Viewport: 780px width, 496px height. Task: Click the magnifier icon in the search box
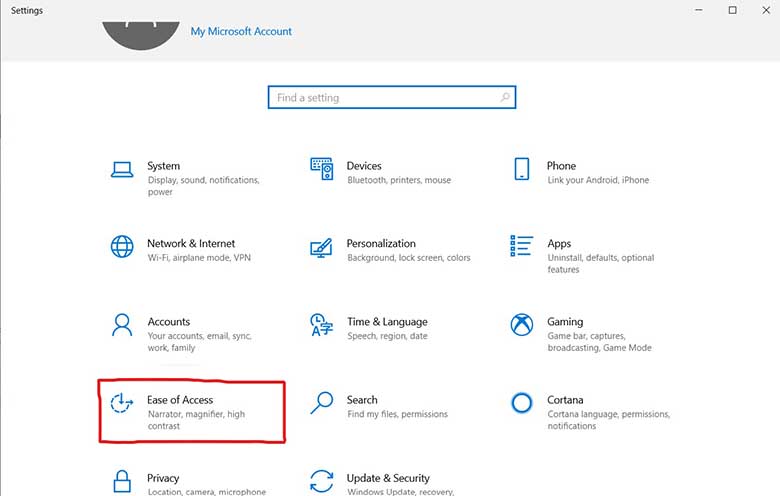coord(505,97)
